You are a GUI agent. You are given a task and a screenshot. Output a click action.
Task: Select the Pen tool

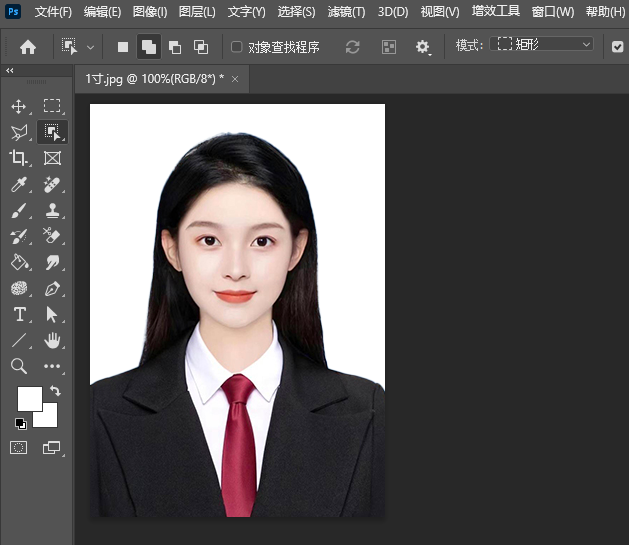click(x=52, y=288)
